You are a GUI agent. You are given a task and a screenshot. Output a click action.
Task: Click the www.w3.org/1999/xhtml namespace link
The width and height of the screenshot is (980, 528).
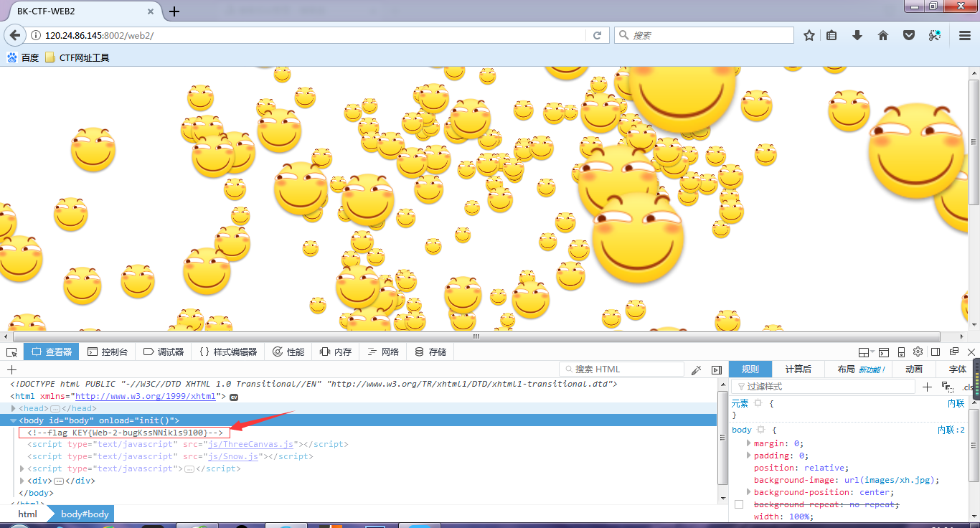(145, 396)
